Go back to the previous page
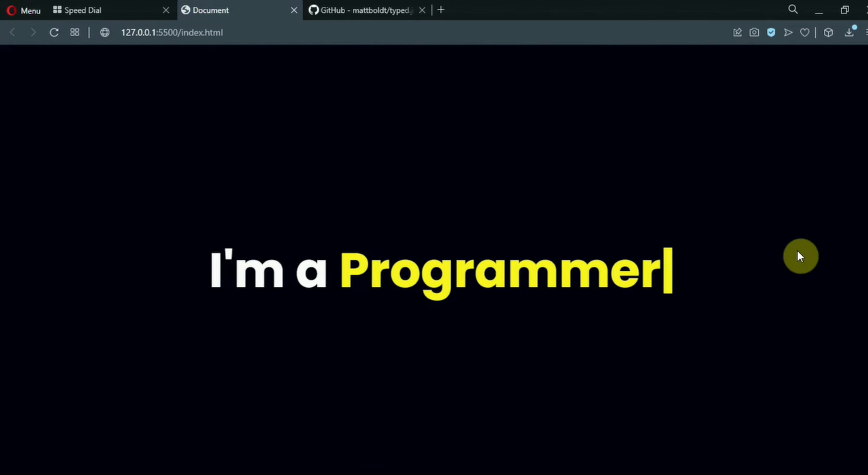 (x=12, y=33)
